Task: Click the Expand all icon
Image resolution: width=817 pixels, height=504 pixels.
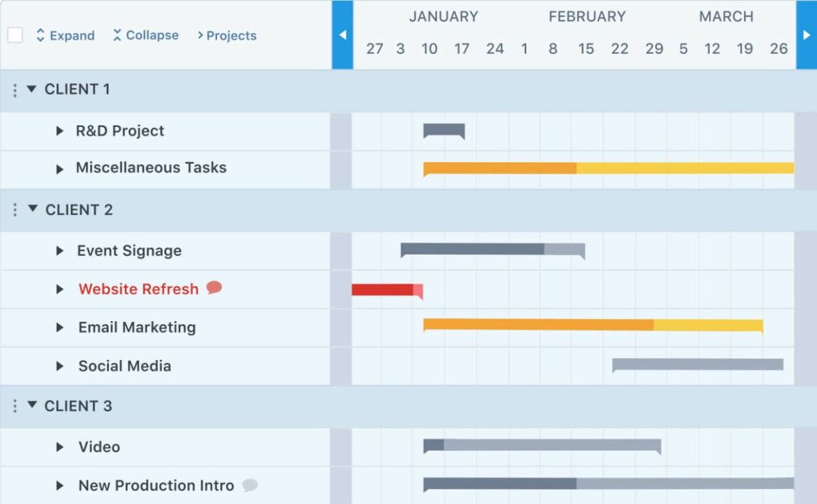Action: pyautogui.click(x=41, y=35)
